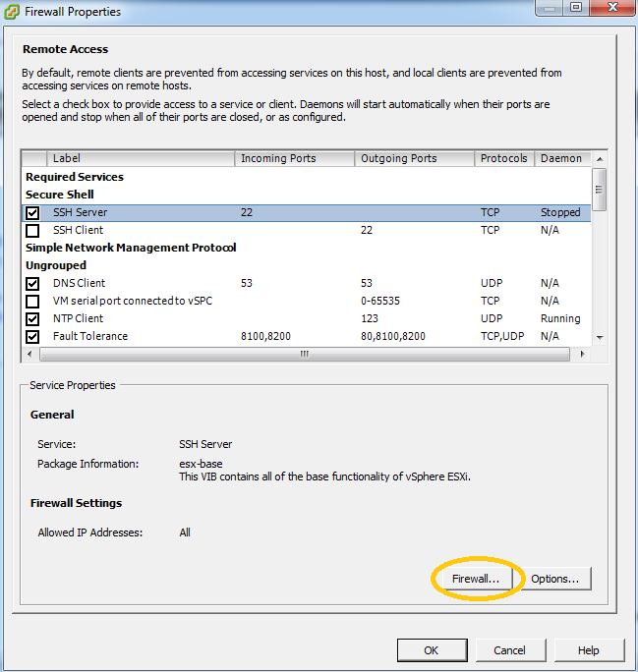The width and height of the screenshot is (638, 672).
Task: Confirm with the OK button
Action: click(432, 650)
